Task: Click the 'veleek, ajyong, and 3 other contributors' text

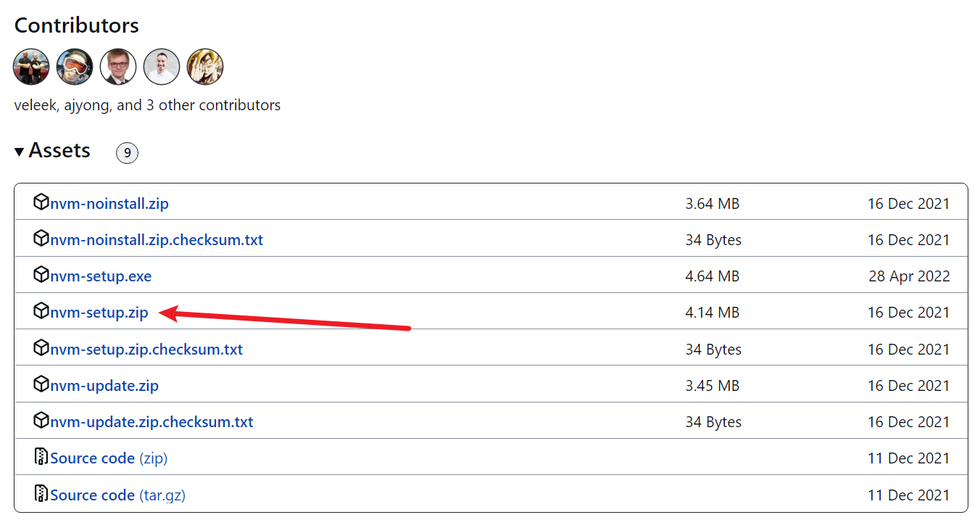Action: click(x=147, y=105)
